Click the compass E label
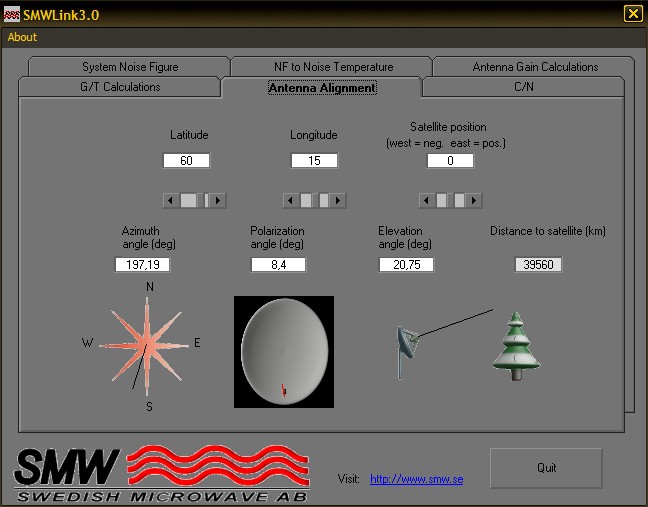The width and height of the screenshot is (648, 507). coord(197,343)
